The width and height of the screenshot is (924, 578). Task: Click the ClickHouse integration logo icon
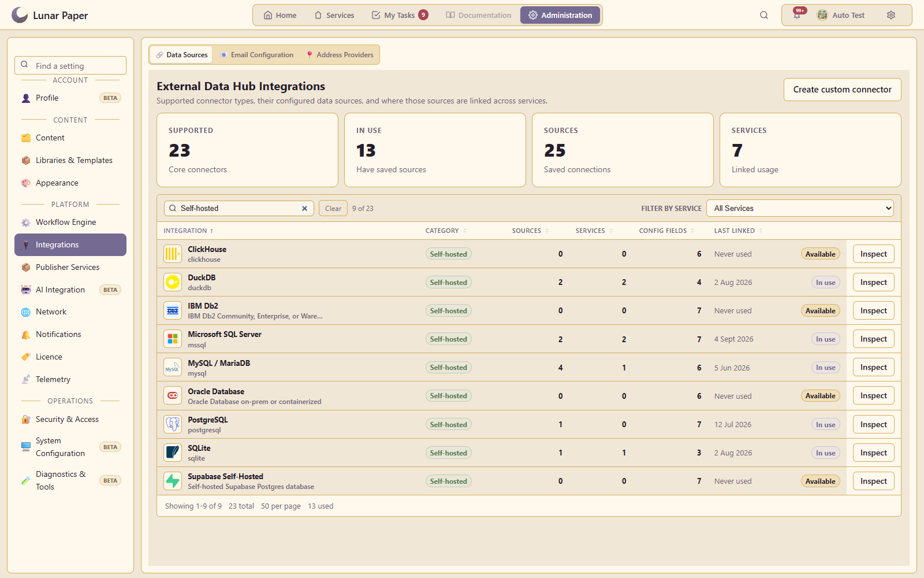pyautogui.click(x=173, y=254)
